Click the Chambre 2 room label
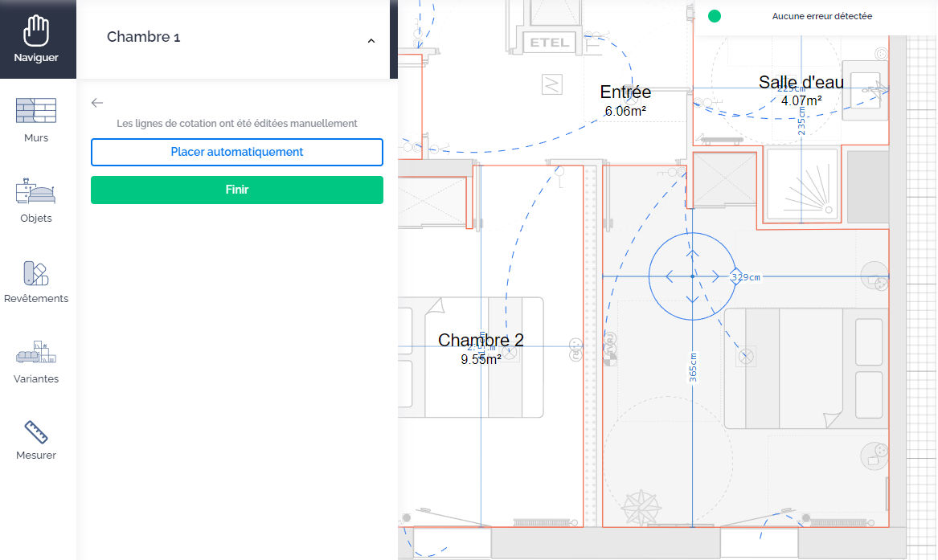This screenshot has height=560, width=938. [x=481, y=340]
